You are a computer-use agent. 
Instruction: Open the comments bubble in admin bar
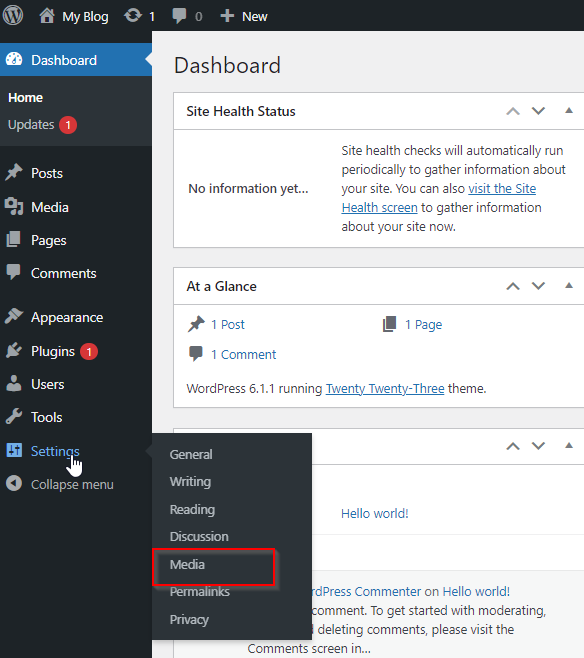pos(179,16)
